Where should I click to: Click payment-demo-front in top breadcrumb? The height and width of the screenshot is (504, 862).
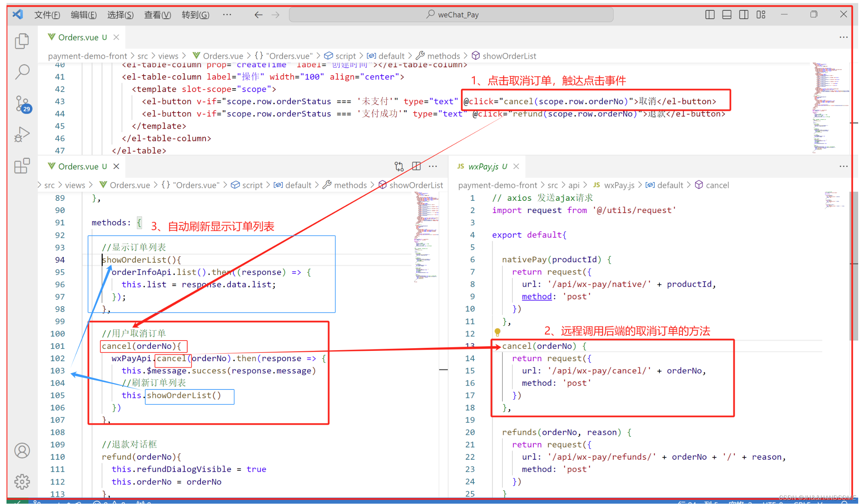(x=87, y=56)
